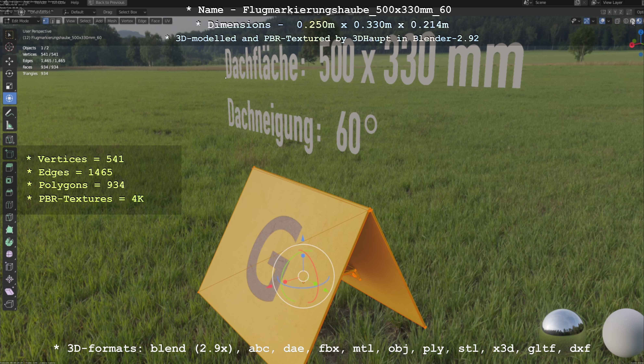This screenshot has width=644, height=364.
Task: Select the Measure ruler tool
Action: click(x=9, y=125)
